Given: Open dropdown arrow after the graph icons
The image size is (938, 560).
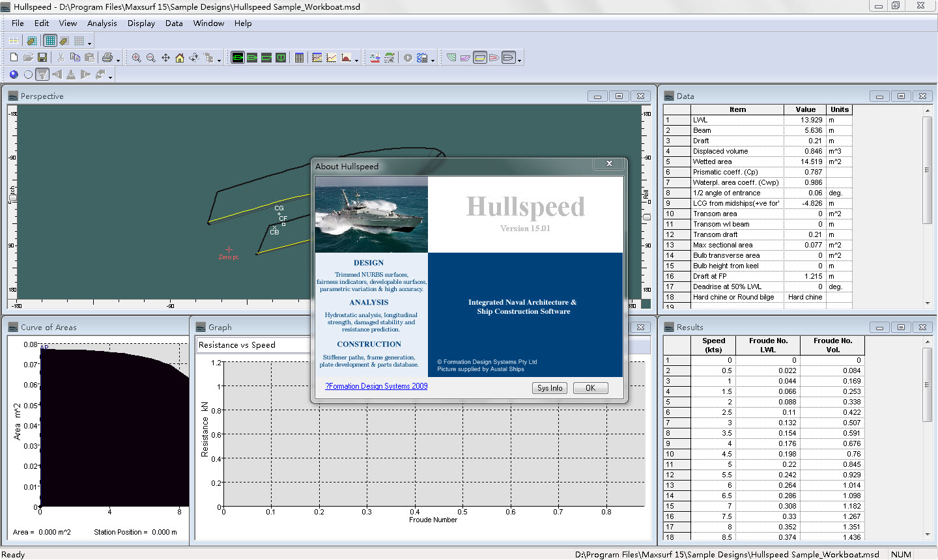Looking at the screenshot, I should (357, 61).
